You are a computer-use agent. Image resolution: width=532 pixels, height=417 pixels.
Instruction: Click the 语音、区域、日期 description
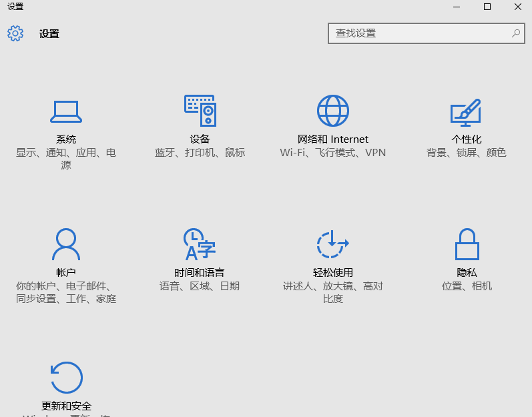pos(200,286)
